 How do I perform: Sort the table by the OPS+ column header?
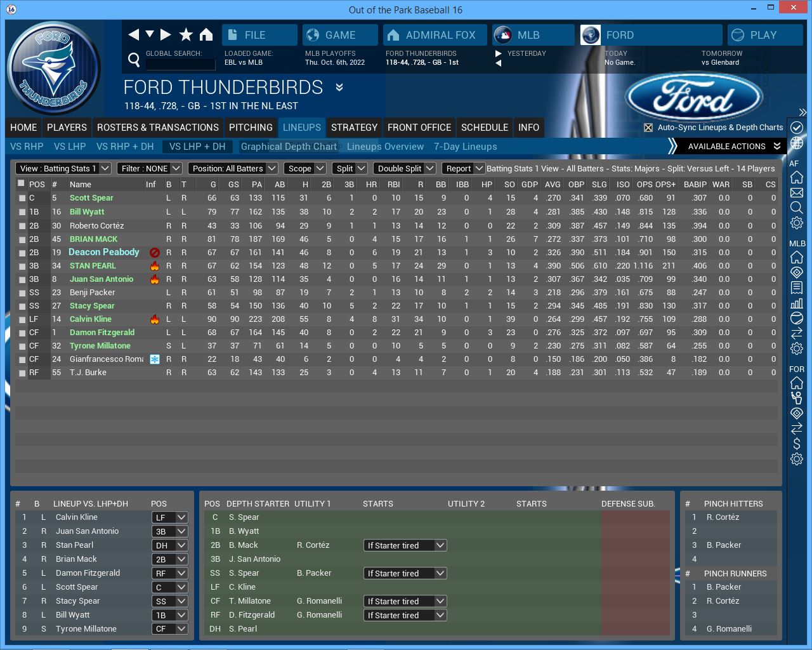[665, 185]
